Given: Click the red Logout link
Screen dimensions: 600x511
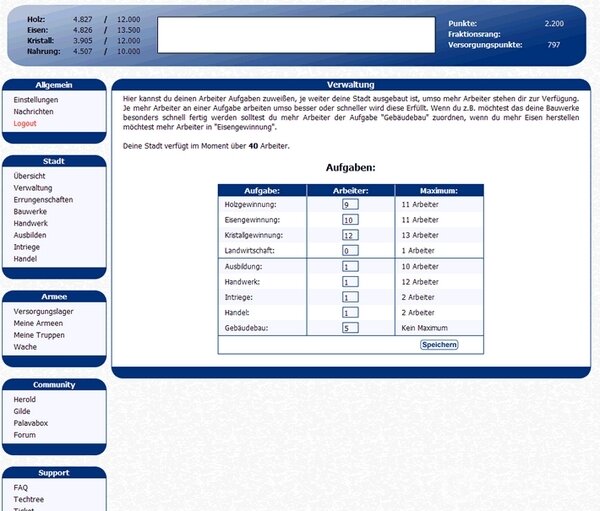Looking at the screenshot, I should [25, 123].
